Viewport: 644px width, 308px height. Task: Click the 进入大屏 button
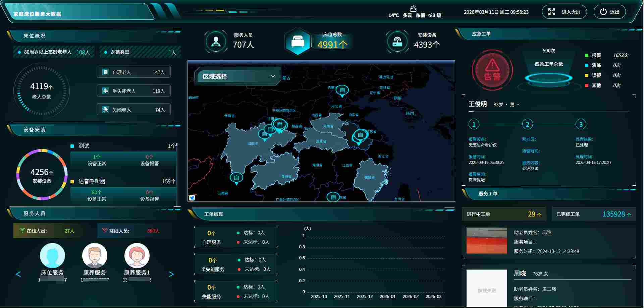point(565,12)
